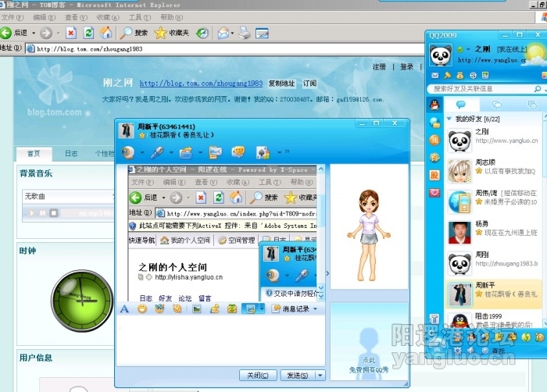The width and height of the screenshot is (547, 392).
Task: Select friend 杨勇 in the contacts list
Action: 494,233
